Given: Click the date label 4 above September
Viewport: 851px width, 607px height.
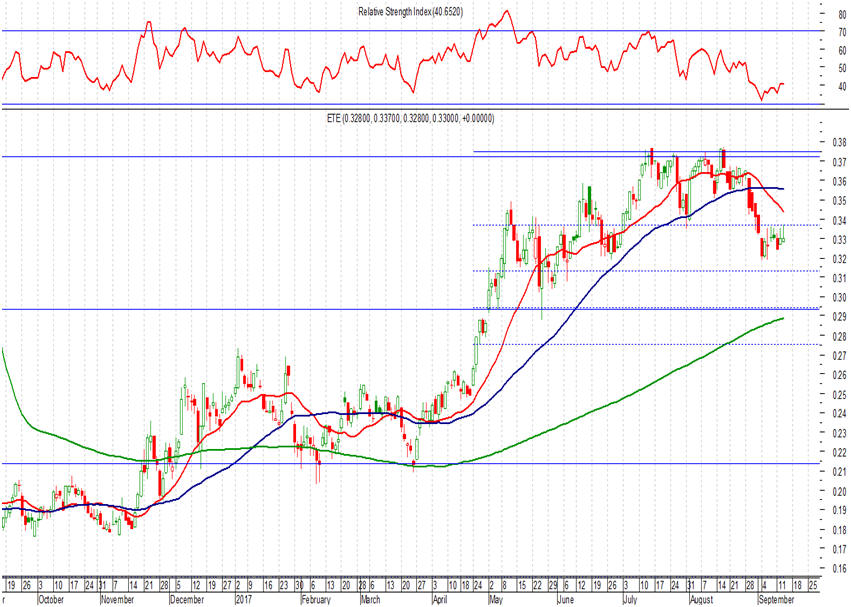Looking at the screenshot, I should tap(764, 586).
